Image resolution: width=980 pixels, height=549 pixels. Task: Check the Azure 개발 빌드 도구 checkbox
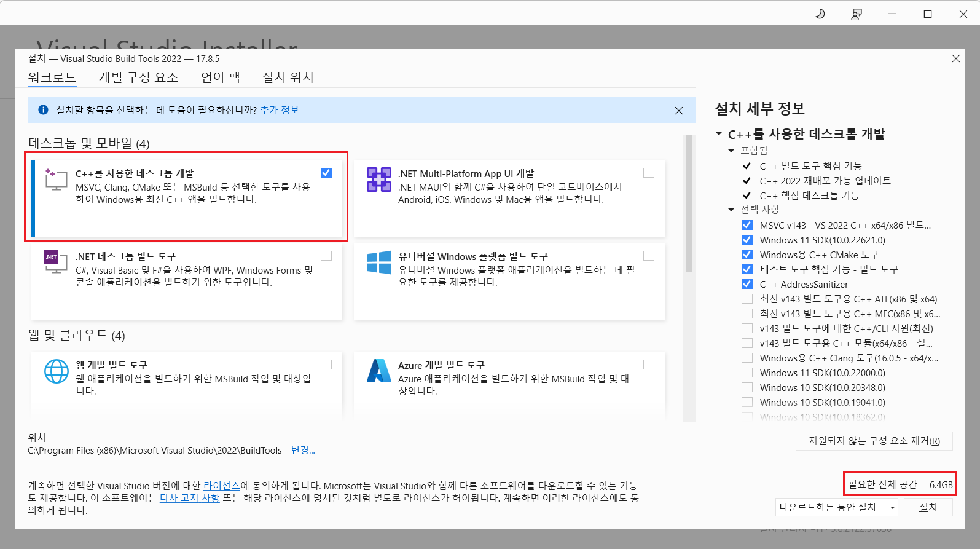pyautogui.click(x=649, y=365)
